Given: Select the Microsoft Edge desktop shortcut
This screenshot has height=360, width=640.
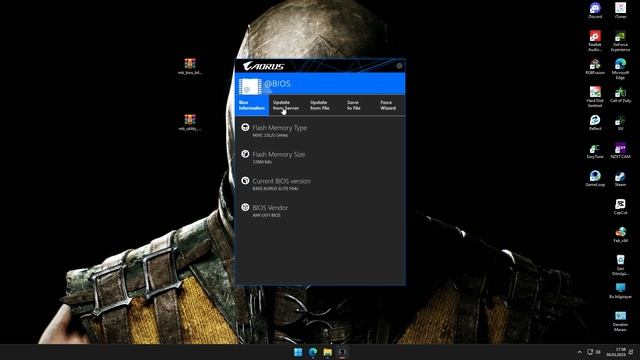Looking at the screenshot, I should coord(620,69).
